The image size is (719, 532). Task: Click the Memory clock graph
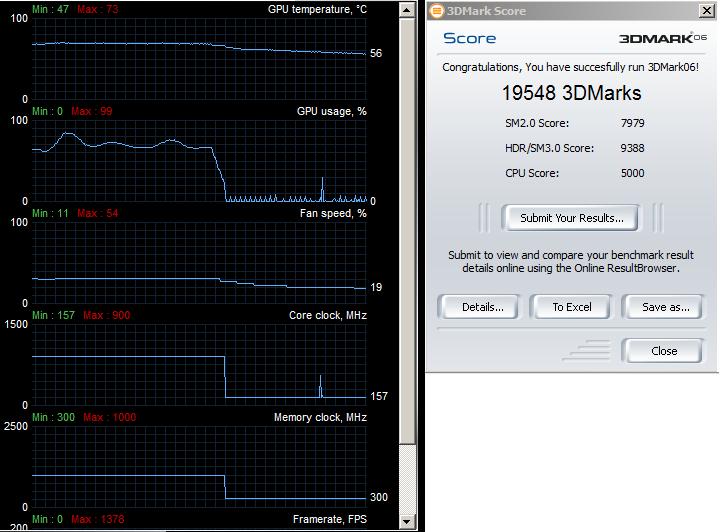coord(199,466)
